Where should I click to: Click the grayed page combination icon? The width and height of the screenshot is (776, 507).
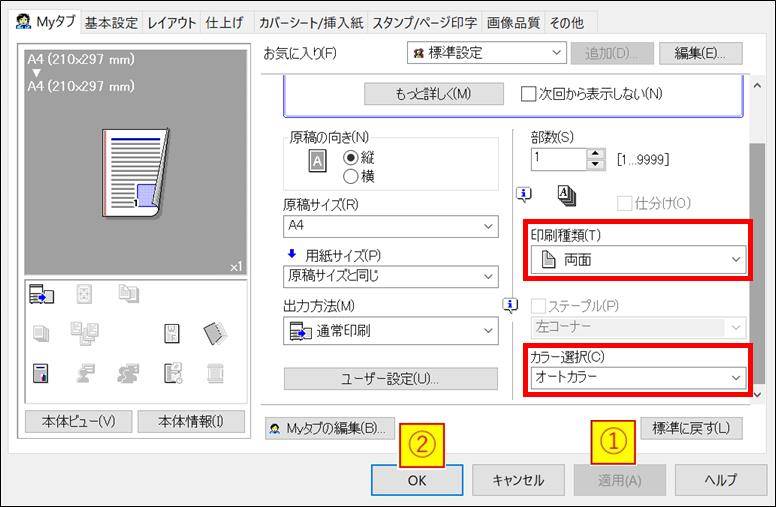pos(85,294)
